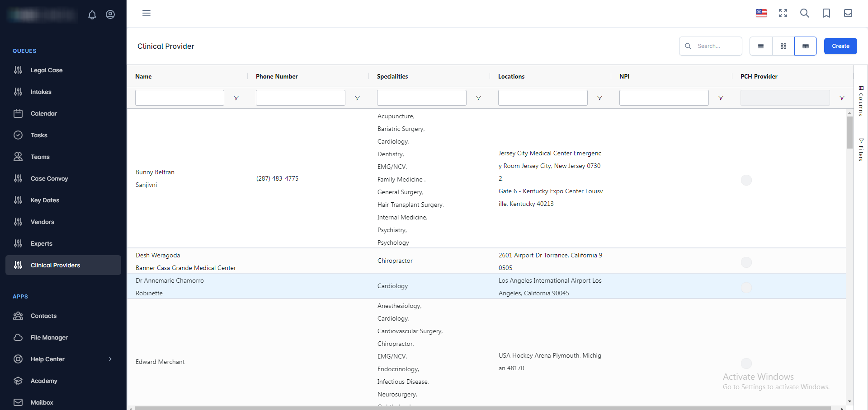The height and width of the screenshot is (410, 868).
Task: Click vertical scrollbar thumb in table
Action: 849,132
